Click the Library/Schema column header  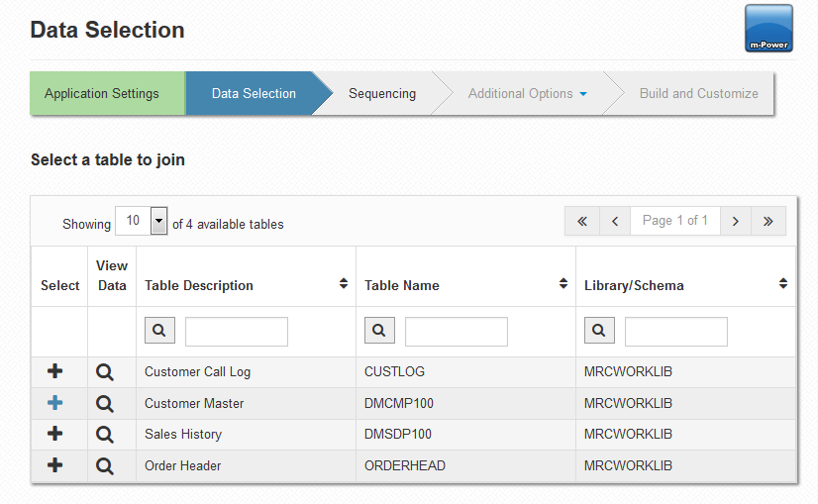(634, 285)
